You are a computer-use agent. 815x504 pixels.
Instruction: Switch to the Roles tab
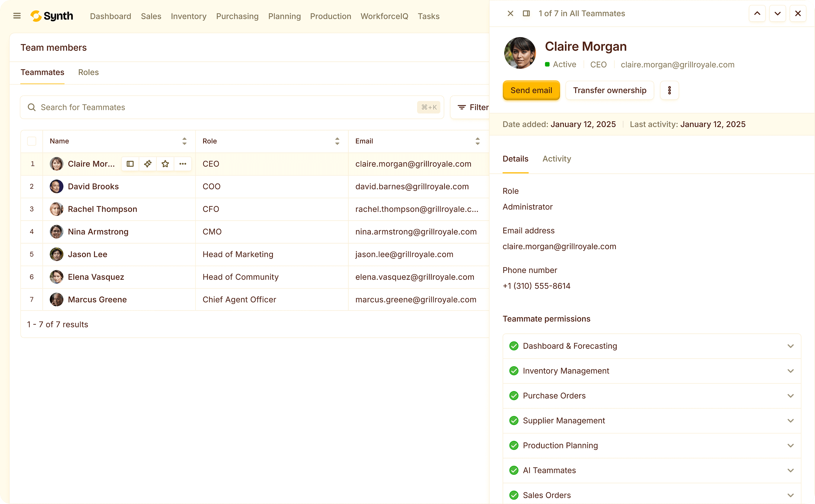tap(88, 72)
